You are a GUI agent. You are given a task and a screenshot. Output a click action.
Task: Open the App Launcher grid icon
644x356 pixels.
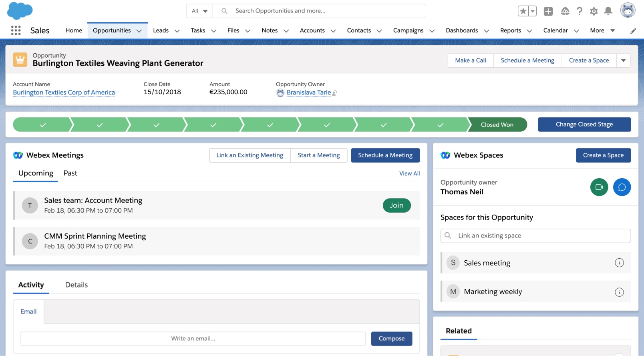tap(16, 30)
